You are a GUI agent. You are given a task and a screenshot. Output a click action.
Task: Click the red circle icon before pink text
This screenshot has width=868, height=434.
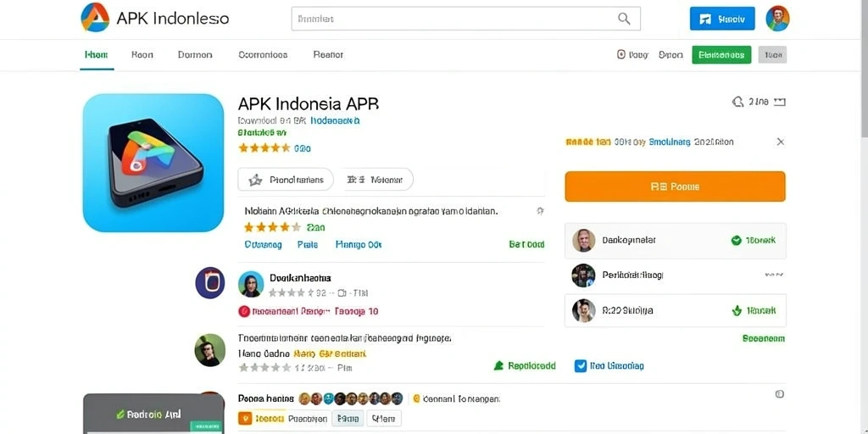point(244,311)
